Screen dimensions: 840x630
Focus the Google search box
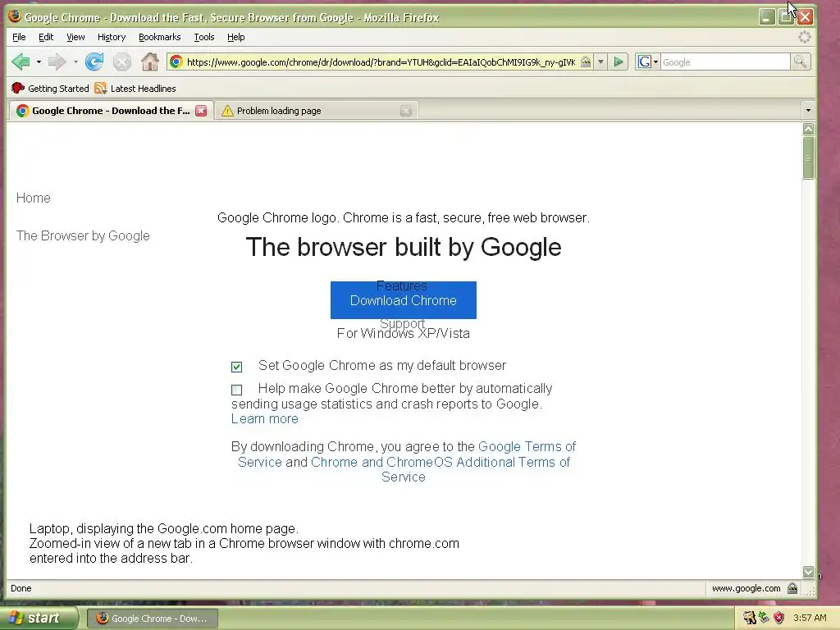pyautogui.click(x=725, y=62)
